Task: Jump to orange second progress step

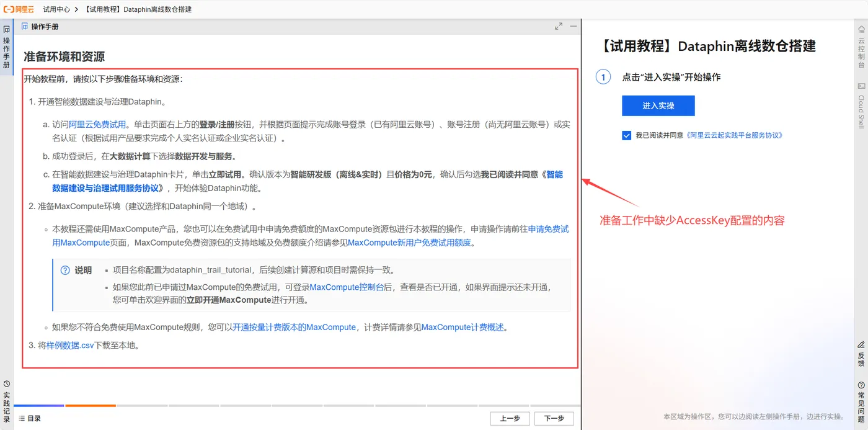Action: (x=91, y=406)
